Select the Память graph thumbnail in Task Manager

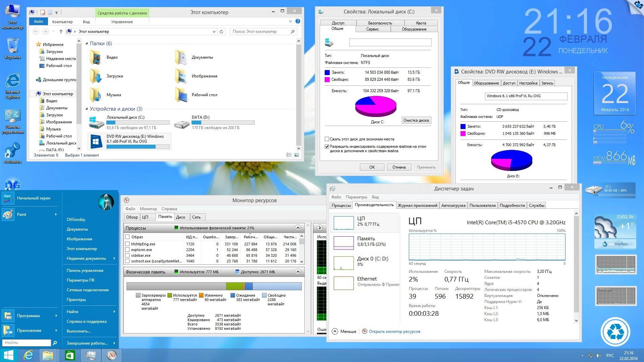(343, 242)
